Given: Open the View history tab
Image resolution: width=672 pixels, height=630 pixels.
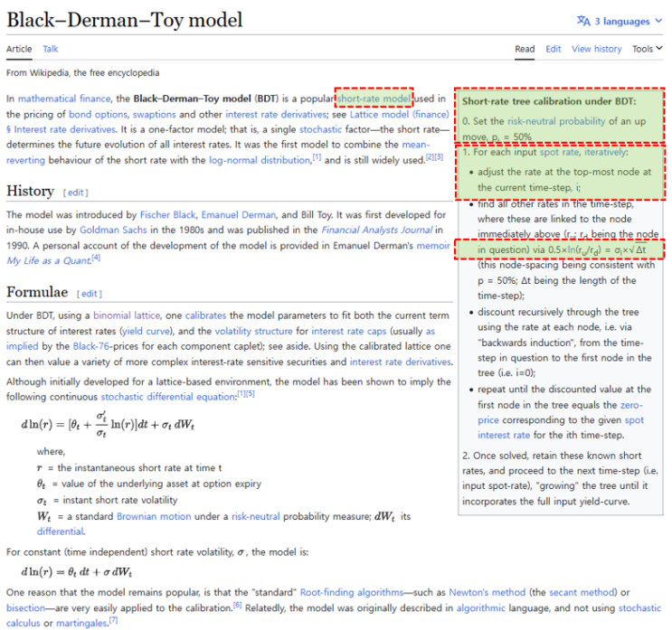Looking at the screenshot, I should coord(596,49).
